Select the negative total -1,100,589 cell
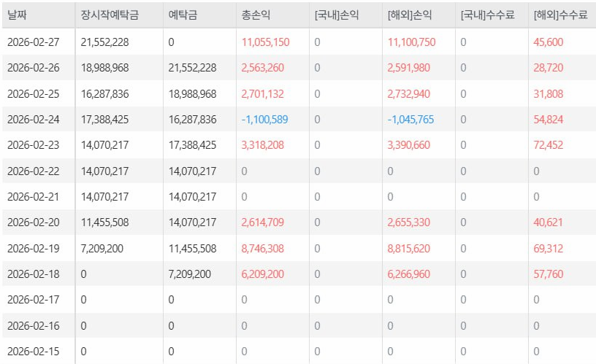 265,120
